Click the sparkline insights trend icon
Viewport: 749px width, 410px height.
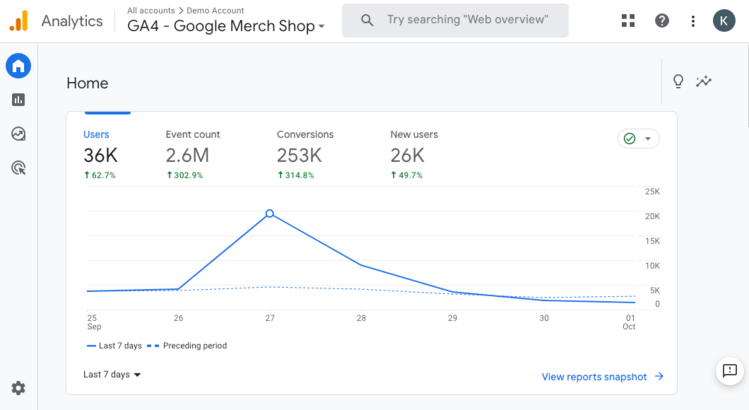[x=704, y=81]
